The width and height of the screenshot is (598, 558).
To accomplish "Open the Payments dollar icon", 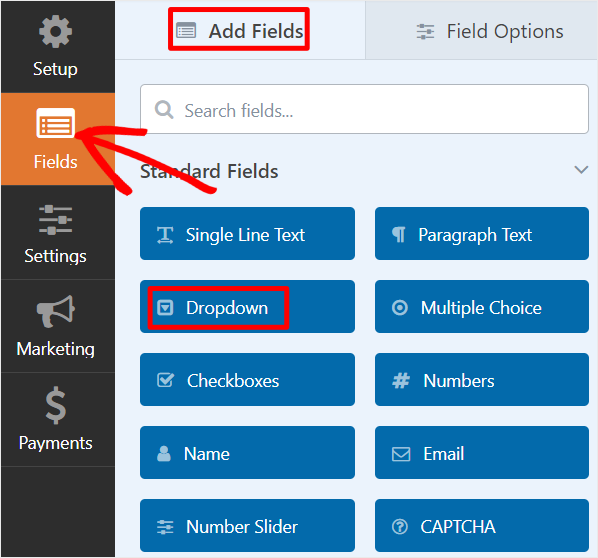I will pos(56,405).
